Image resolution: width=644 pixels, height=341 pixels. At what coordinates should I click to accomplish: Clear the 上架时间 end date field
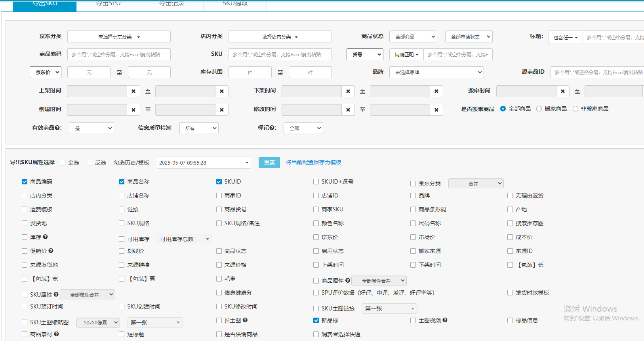[222, 91]
